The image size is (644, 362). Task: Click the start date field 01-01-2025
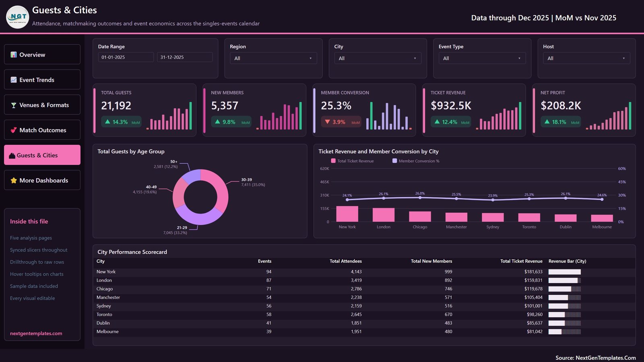pyautogui.click(x=126, y=57)
